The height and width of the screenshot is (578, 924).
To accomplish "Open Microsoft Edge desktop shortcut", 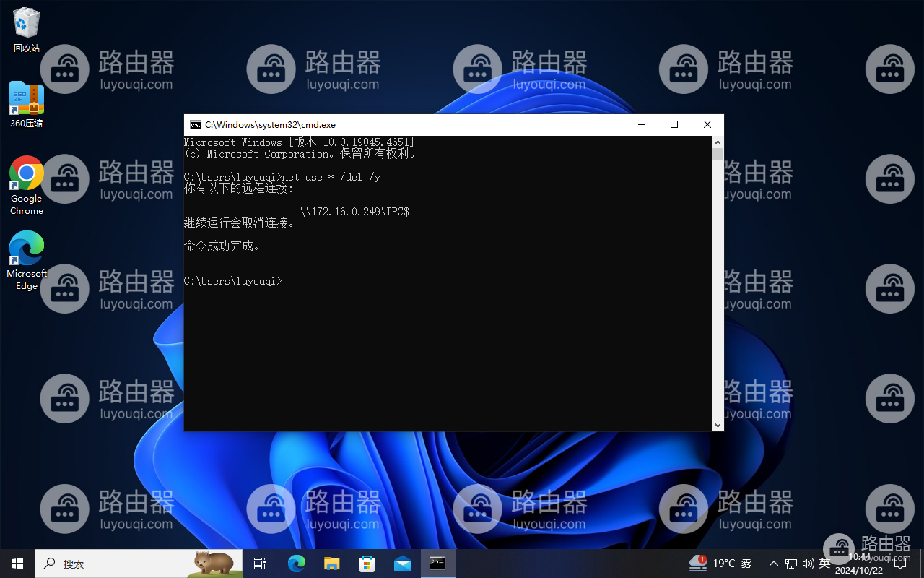I will pos(27,261).
